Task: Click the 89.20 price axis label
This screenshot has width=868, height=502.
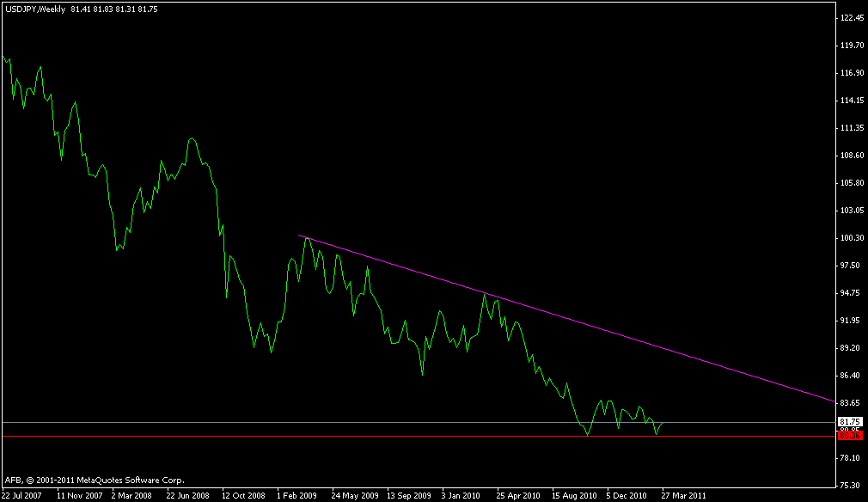Action: point(852,347)
